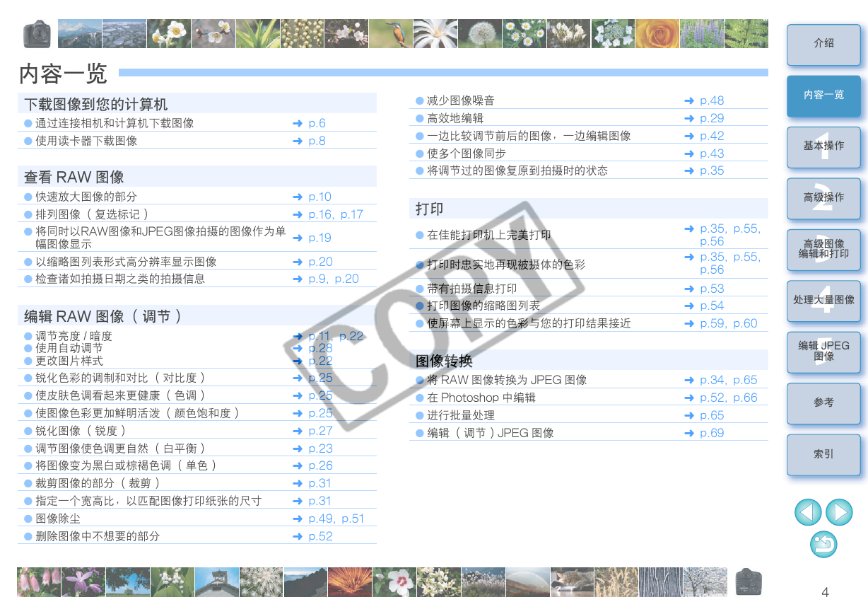The height and width of the screenshot is (614, 868).
Task: Open p.69 link for 编辑JPEG 图像
Action: pyautogui.click(x=712, y=433)
